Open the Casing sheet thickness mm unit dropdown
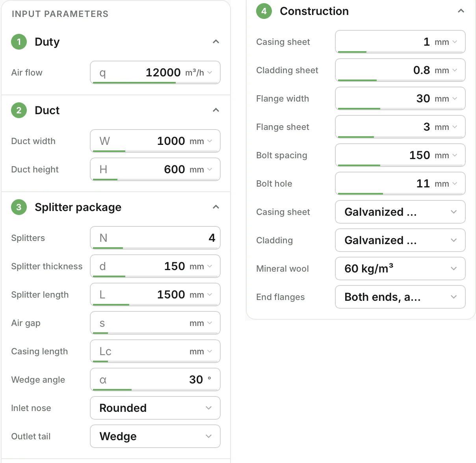Screen dimensions: 476x463 coord(446,42)
